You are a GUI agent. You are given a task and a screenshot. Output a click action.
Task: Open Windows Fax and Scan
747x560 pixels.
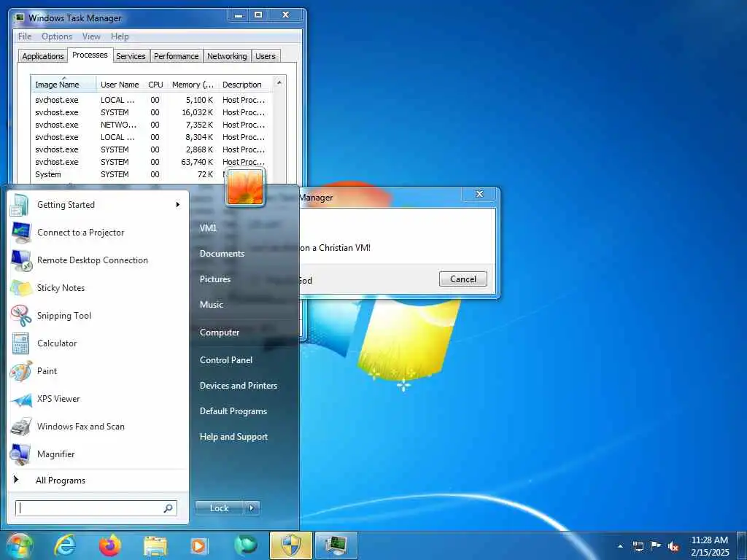tap(98, 426)
